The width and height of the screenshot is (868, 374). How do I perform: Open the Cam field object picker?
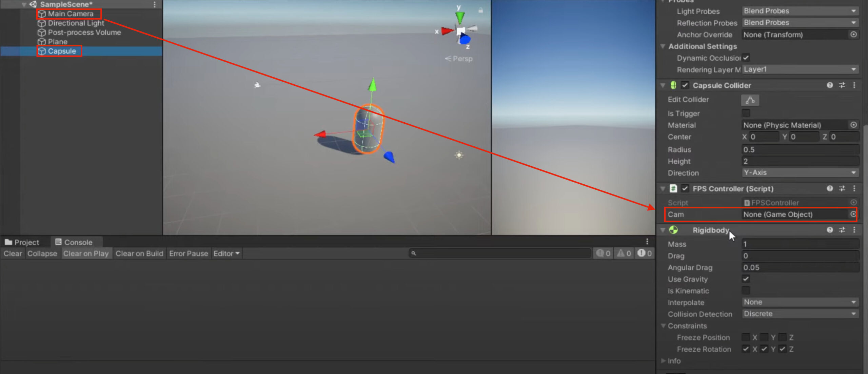pyautogui.click(x=853, y=214)
